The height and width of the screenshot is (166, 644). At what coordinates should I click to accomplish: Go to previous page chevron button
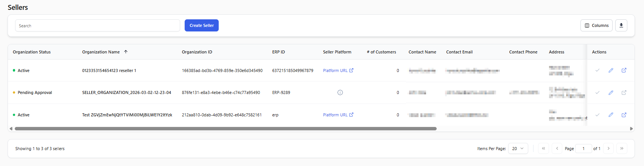(x=557, y=149)
